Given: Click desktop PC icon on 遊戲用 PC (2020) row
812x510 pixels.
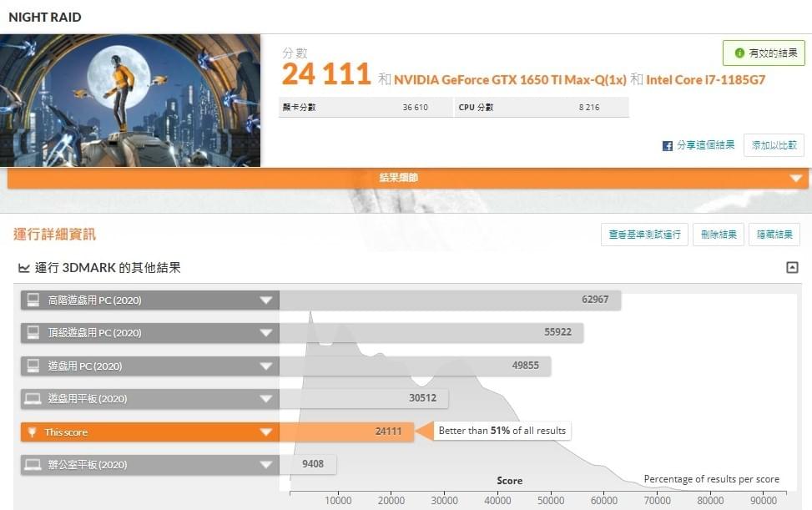Looking at the screenshot, I should (x=33, y=366).
